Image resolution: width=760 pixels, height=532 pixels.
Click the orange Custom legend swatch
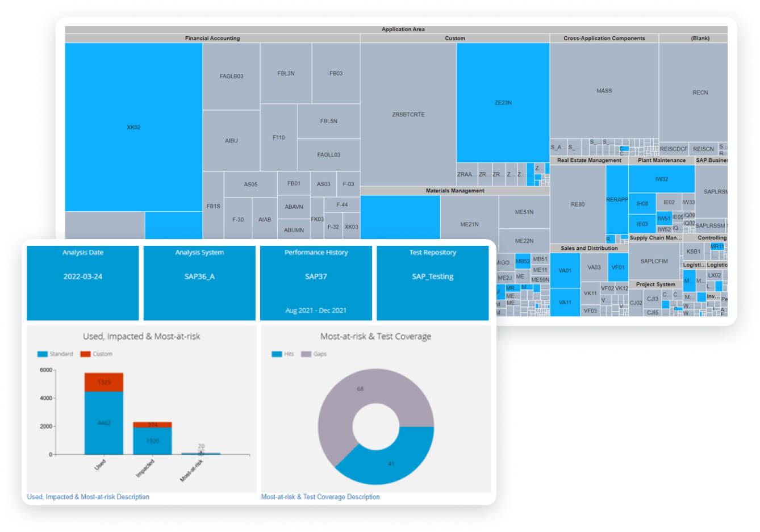(86, 353)
